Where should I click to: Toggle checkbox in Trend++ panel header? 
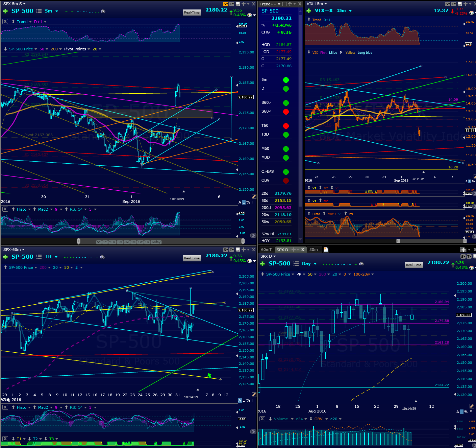tap(284, 4)
